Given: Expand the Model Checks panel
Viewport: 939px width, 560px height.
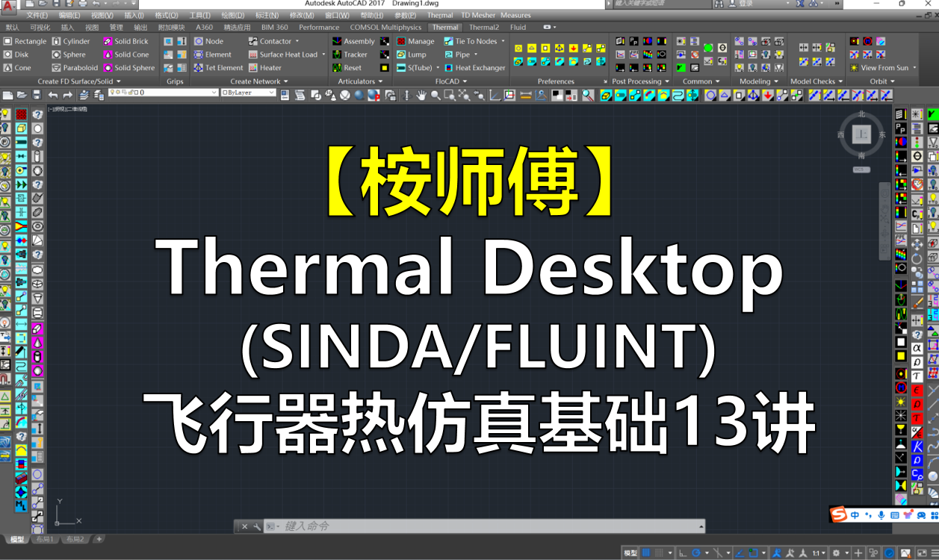Looking at the screenshot, I should click(x=816, y=81).
